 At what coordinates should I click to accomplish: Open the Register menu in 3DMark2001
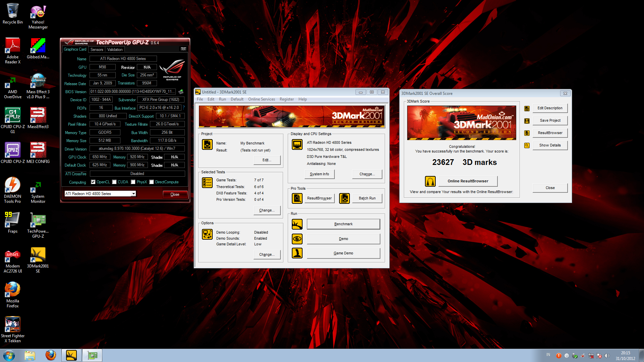286,99
